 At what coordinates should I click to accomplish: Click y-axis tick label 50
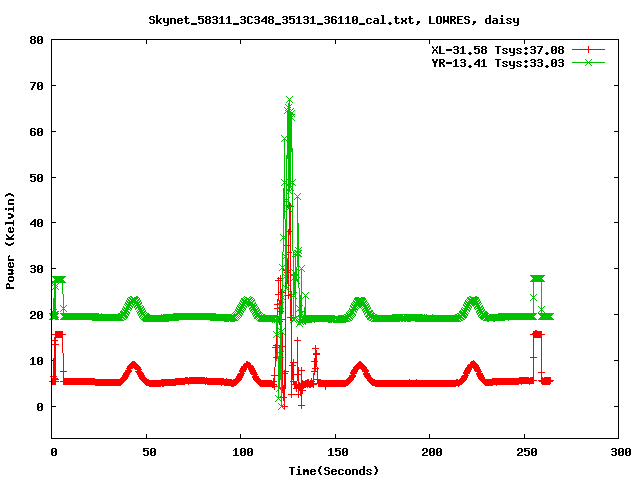point(37,178)
